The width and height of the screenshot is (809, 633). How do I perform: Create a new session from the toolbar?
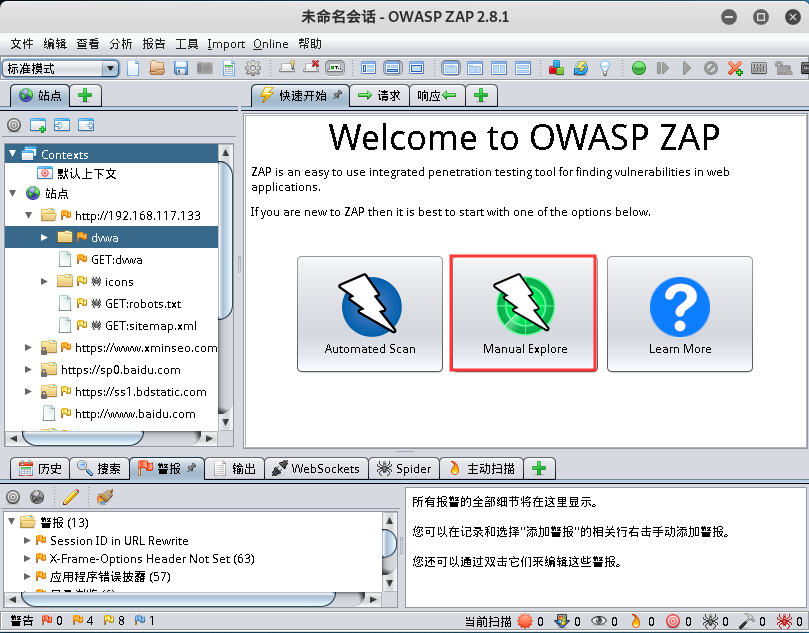tap(133, 68)
